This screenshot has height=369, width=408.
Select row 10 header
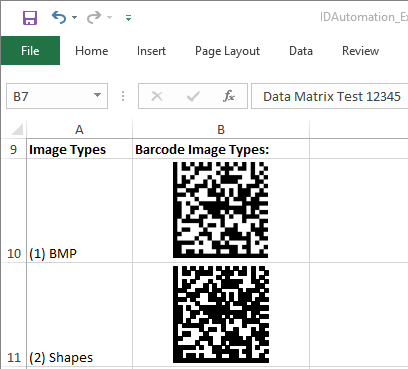13,211
